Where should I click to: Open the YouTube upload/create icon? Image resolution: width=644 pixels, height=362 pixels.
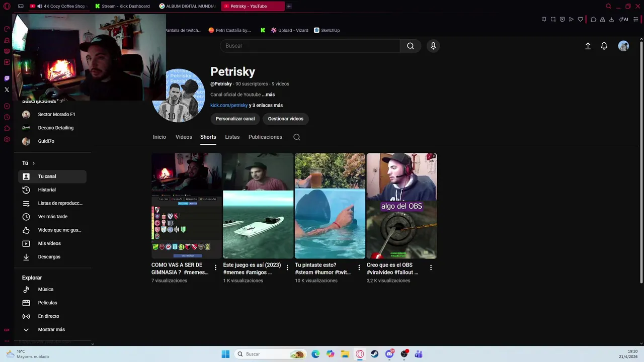tap(588, 46)
